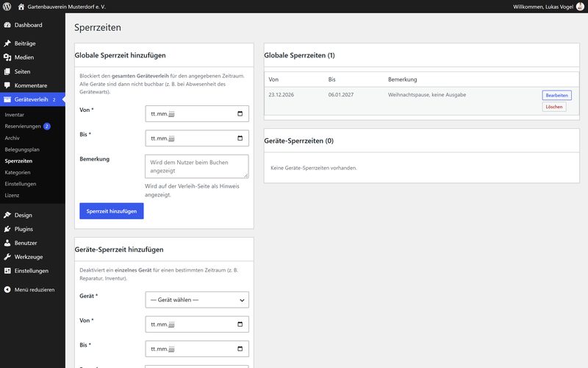Image resolution: width=588 pixels, height=368 pixels.
Task: Click the Einstellungen sliders icon in main menu
Action: click(7, 271)
